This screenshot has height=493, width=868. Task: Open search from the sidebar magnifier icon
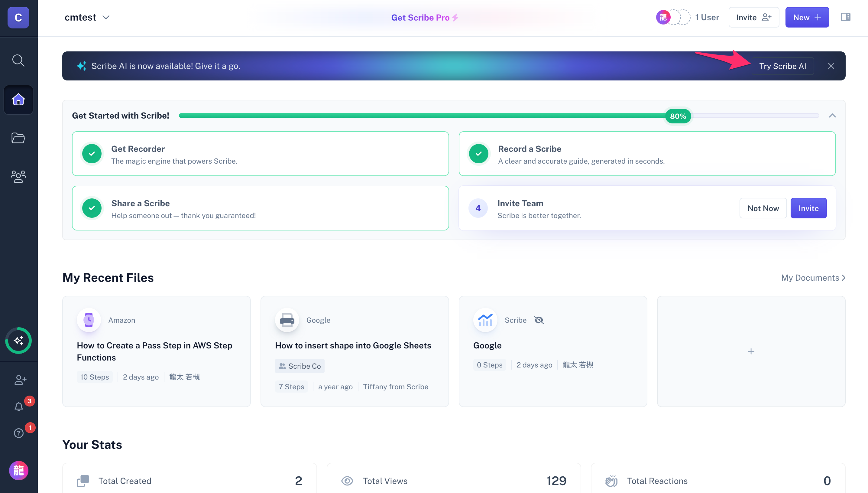[18, 60]
